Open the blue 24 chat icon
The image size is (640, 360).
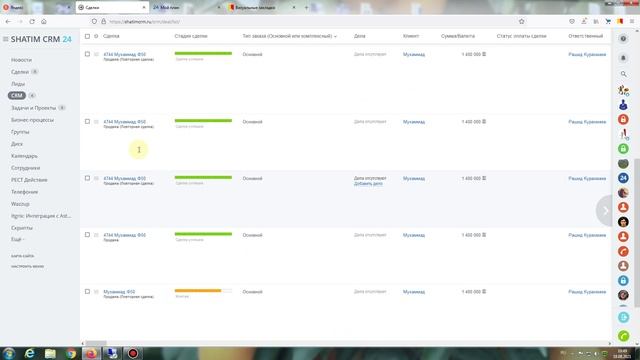(623, 178)
